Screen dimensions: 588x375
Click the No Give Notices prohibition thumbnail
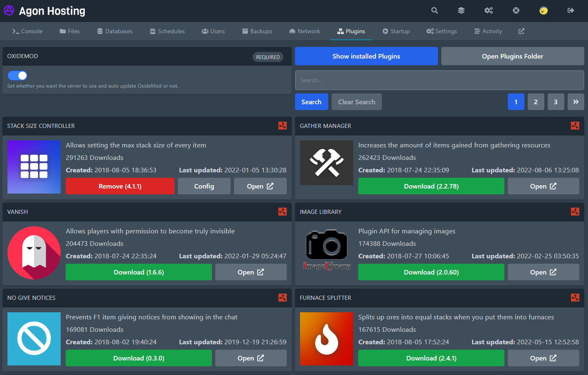point(34,339)
